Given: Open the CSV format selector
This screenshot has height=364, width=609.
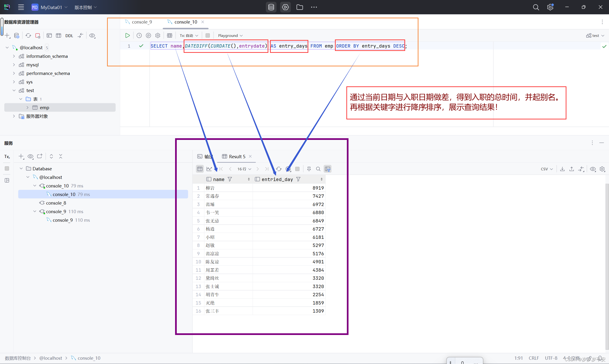Looking at the screenshot, I should (x=546, y=169).
